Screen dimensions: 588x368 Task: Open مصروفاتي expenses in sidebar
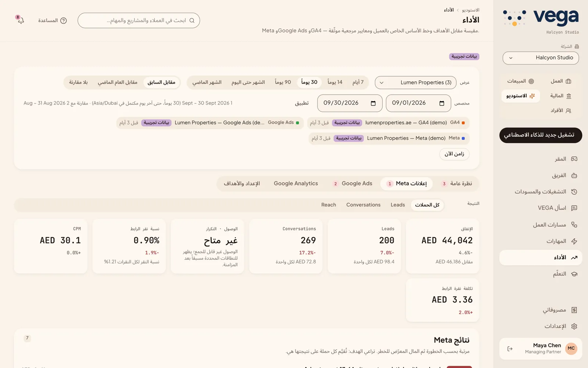(540, 310)
